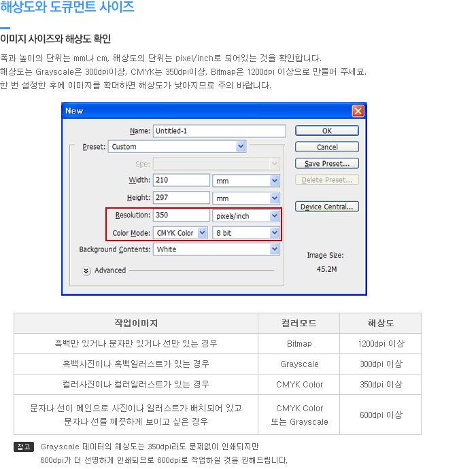Click the disabled Size dropdown
Viewport: 476px width, 469px height.
tap(216, 164)
